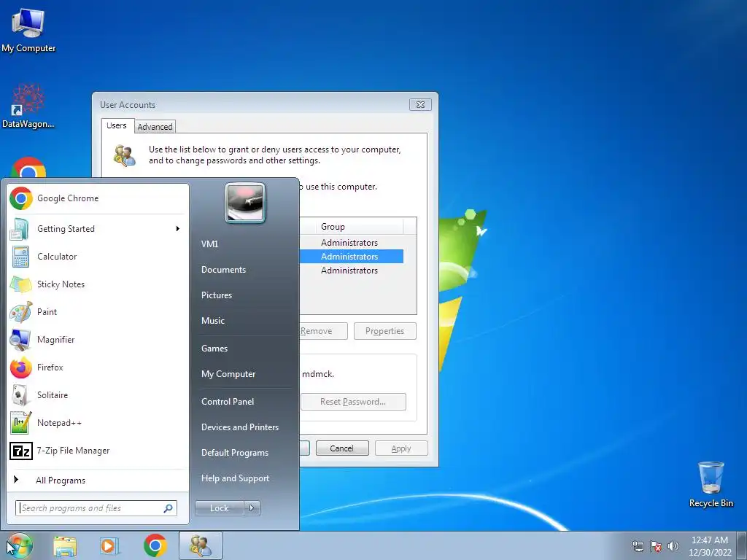Click the user account picture in Start menu
The height and width of the screenshot is (560, 747).
[245, 203]
